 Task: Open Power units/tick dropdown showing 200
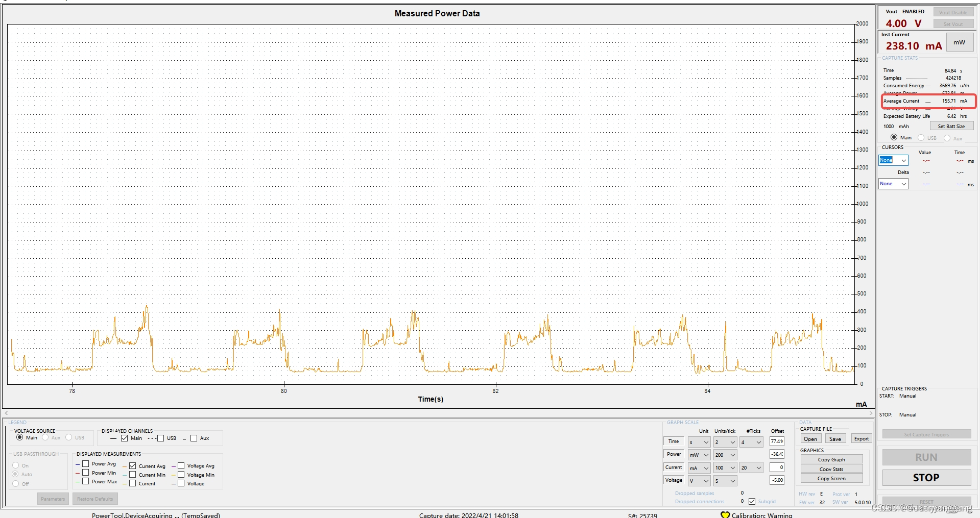pos(725,455)
